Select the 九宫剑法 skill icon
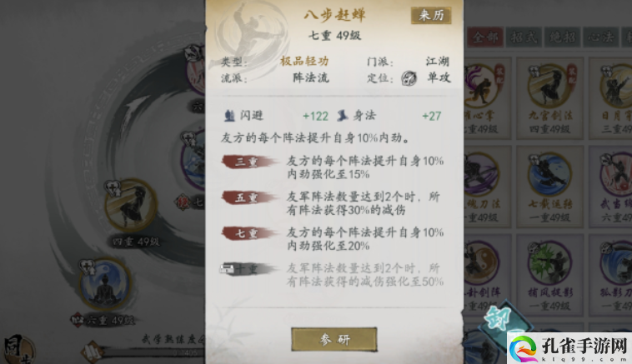The image size is (632, 364). pyautogui.click(x=549, y=87)
